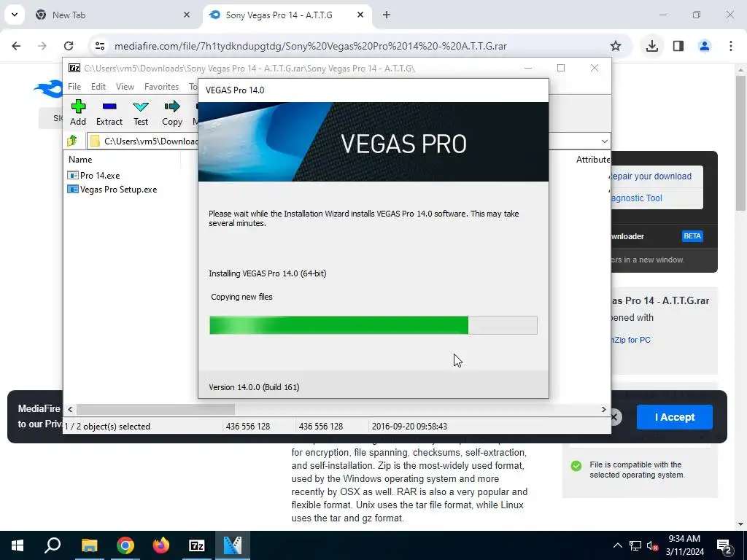Open the View menu in 7-Zip
Image resolution: width=747 pixels, height=560 pixels.
(125, 87)
